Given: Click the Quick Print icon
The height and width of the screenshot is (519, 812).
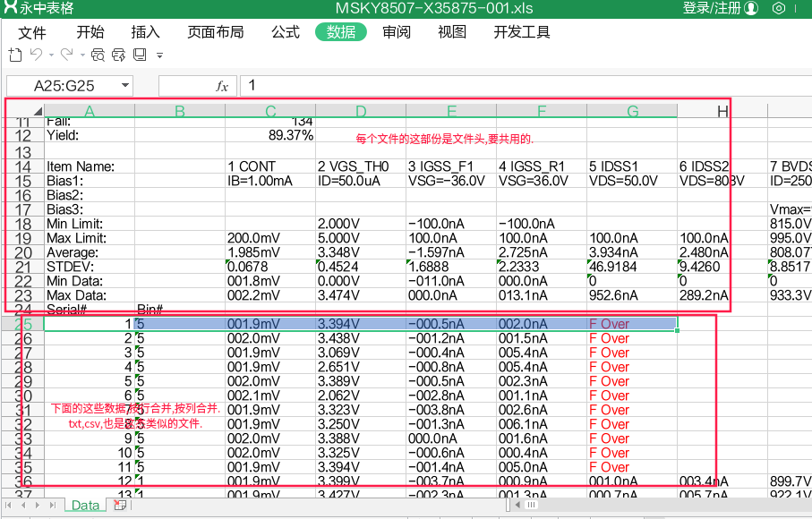Looking at the screenshot, I should pos(118,55).
